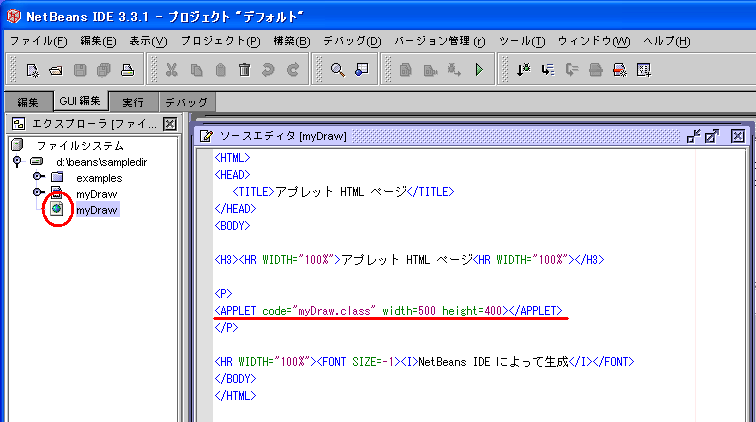Image resolution: width=756 pixels, height=422 pixels.
Task: Select the ファイルシステム root node
Action: pos(80,145)
